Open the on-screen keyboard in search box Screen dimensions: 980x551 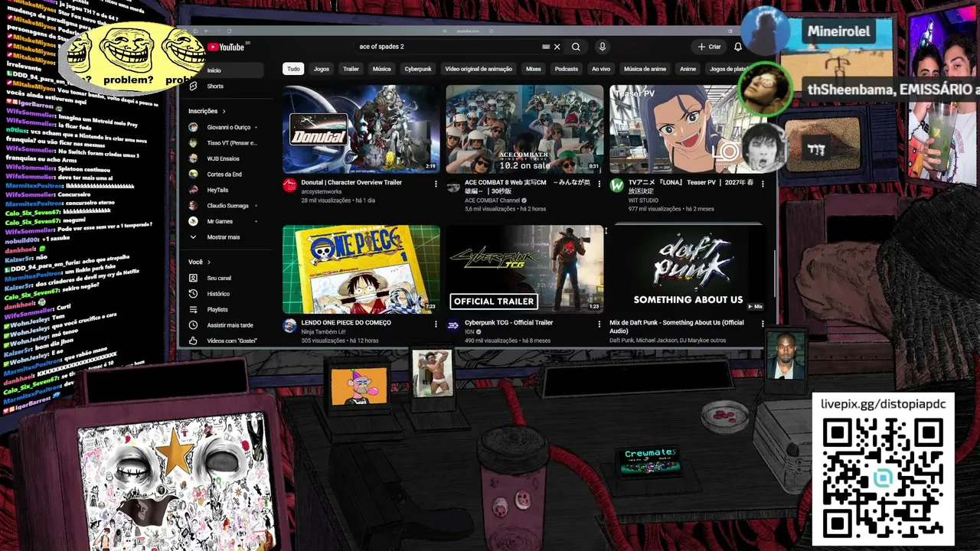[546, 47]
